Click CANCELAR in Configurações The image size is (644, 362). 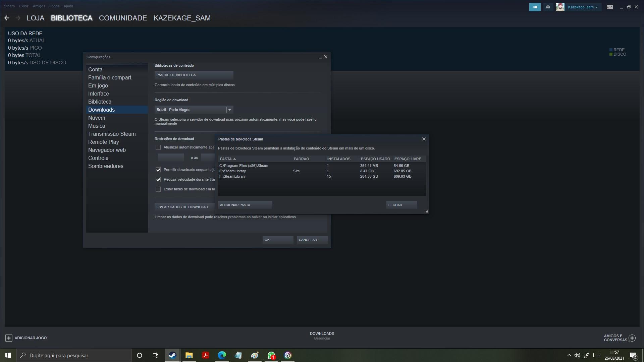[x=312, y=240]
